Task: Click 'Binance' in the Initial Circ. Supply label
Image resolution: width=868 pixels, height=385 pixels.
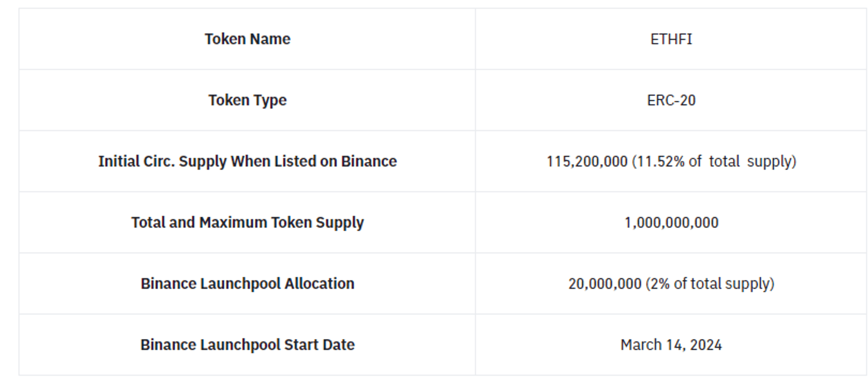Action: 369,161
